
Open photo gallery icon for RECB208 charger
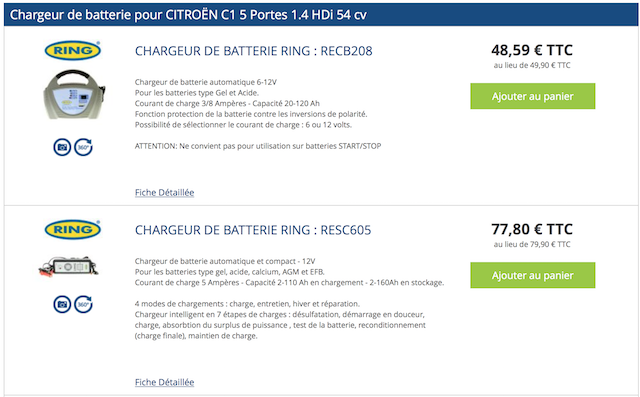pos(62,147)
